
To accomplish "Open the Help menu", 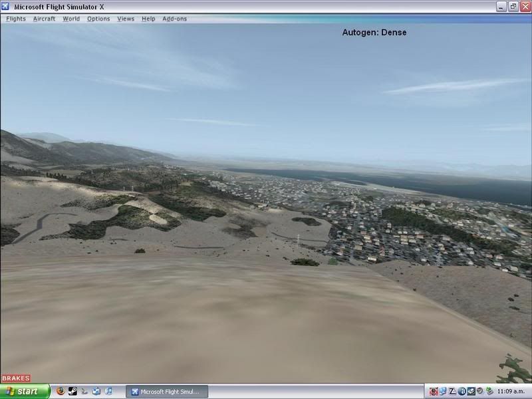I will pos(148,19).
